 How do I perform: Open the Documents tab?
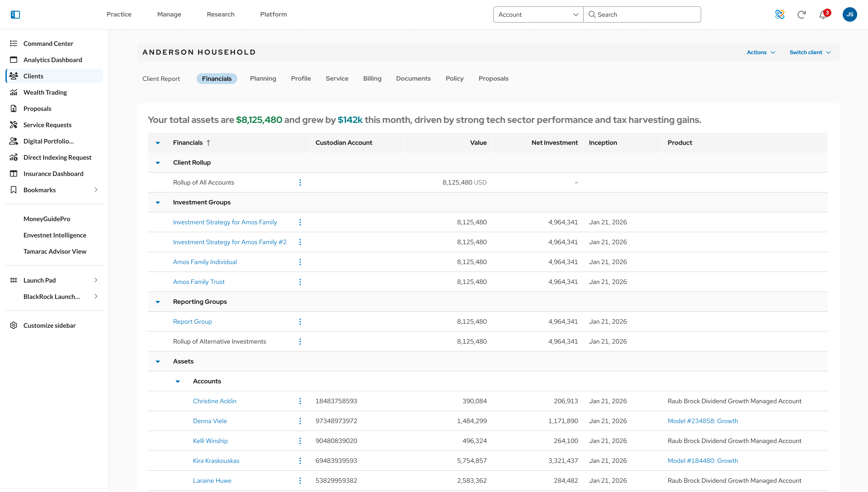coord(413,78)
